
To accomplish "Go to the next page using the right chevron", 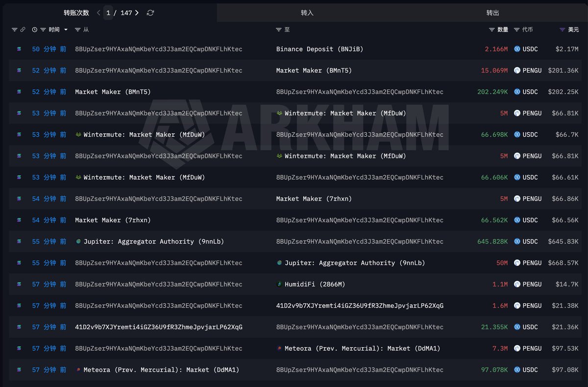I will pos(137,13).
